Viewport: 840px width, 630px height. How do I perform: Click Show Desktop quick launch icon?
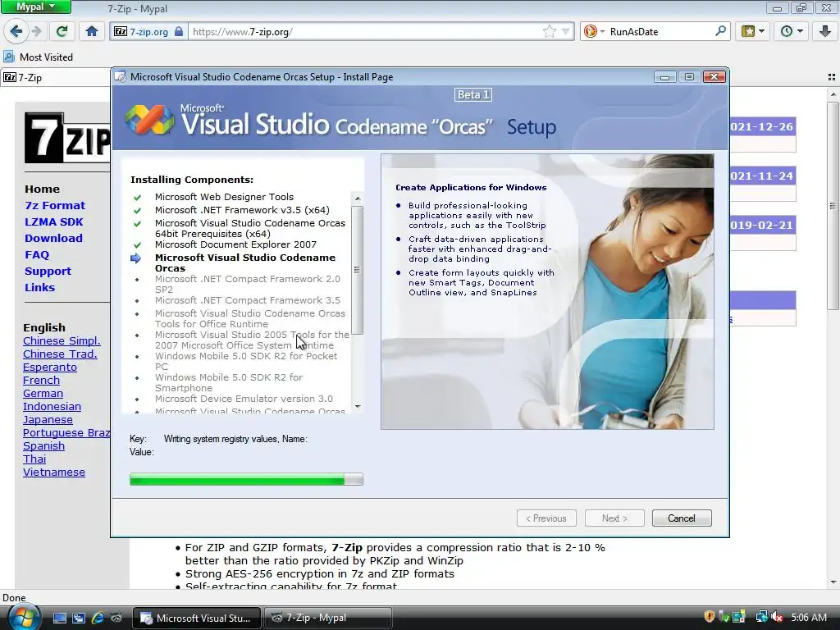59,618
